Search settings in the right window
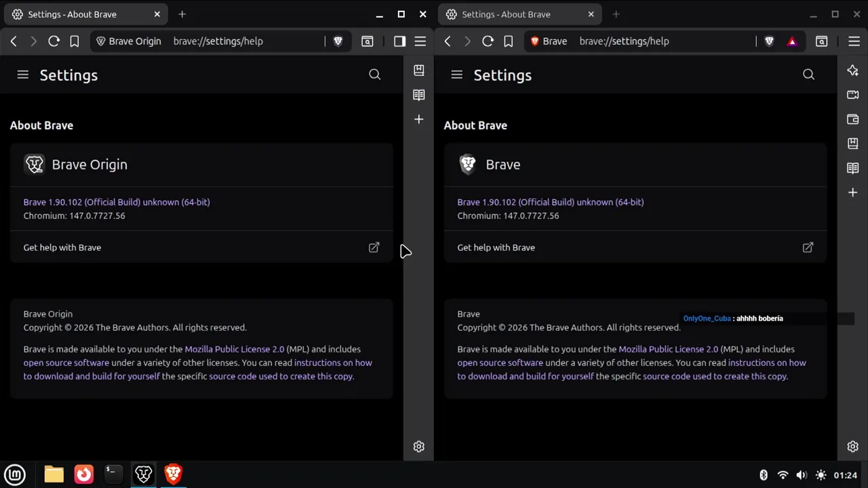Viewport: 868px width, 488px height. 808,75
